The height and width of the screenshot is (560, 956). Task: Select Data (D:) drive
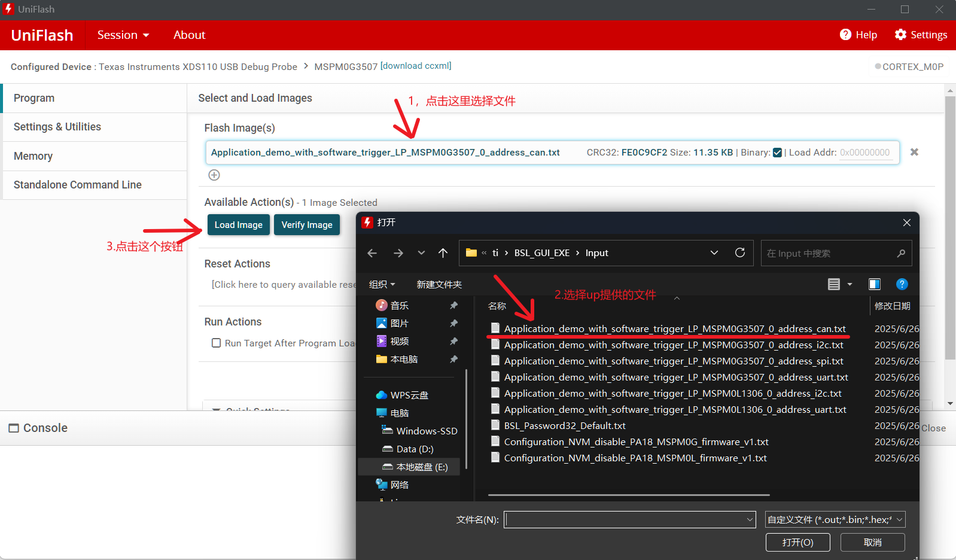408,449
